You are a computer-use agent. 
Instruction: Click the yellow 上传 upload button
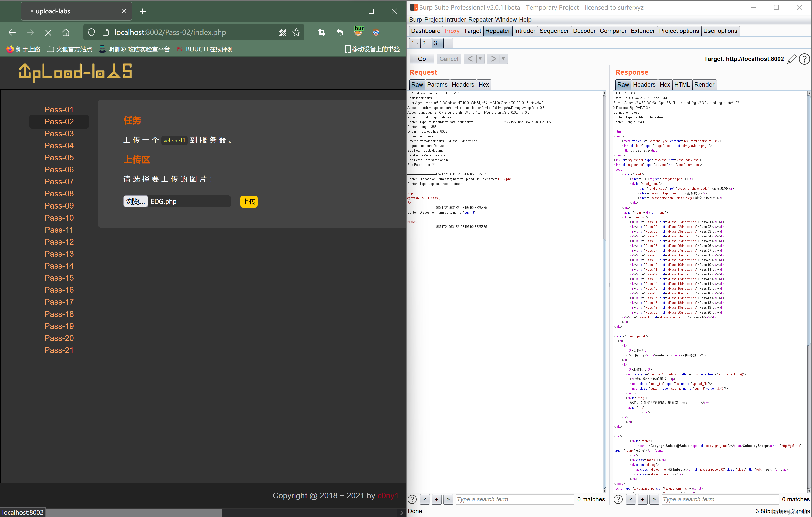(x=249, y=202)
